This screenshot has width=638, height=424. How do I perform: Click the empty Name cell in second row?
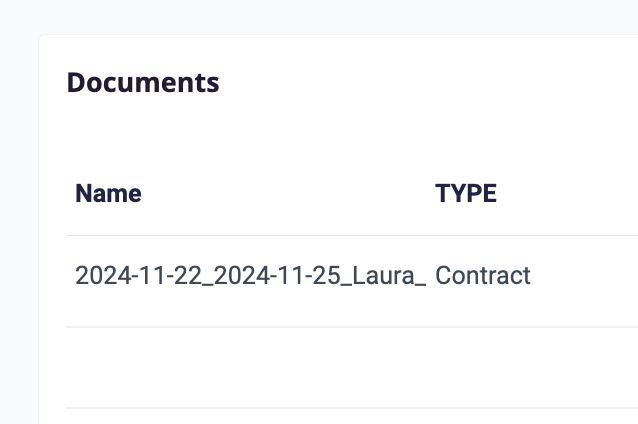point(250,367)
